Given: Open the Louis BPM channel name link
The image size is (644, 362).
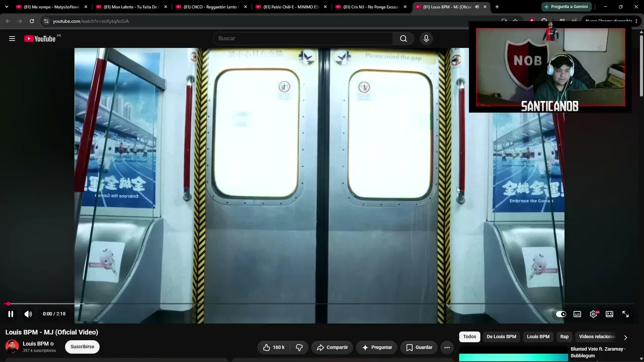Looking at the screenshot, I should click(x=36, y=344).
